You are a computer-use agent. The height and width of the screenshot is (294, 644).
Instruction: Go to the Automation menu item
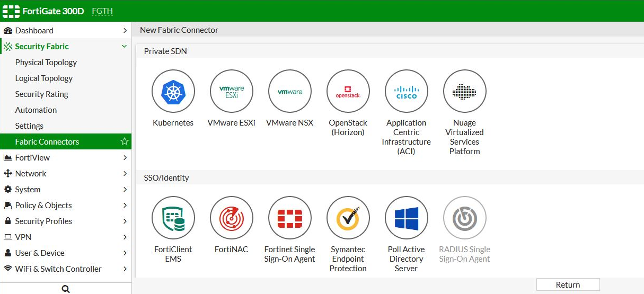pos(36,110)
